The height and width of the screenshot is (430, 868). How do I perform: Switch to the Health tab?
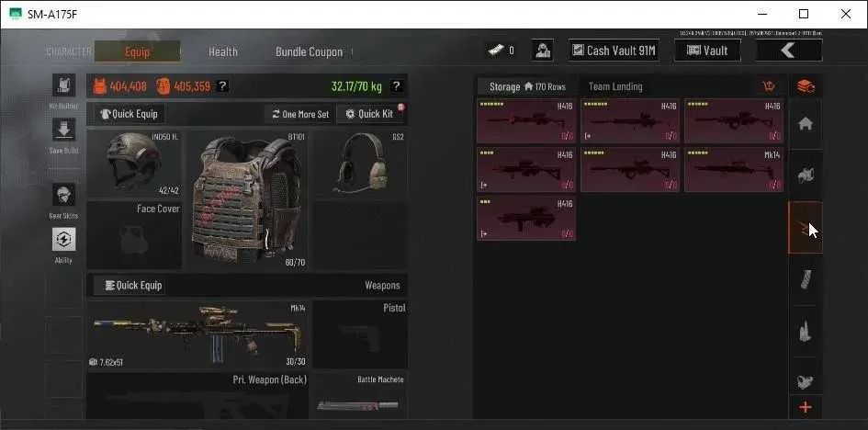coord(223,51)
